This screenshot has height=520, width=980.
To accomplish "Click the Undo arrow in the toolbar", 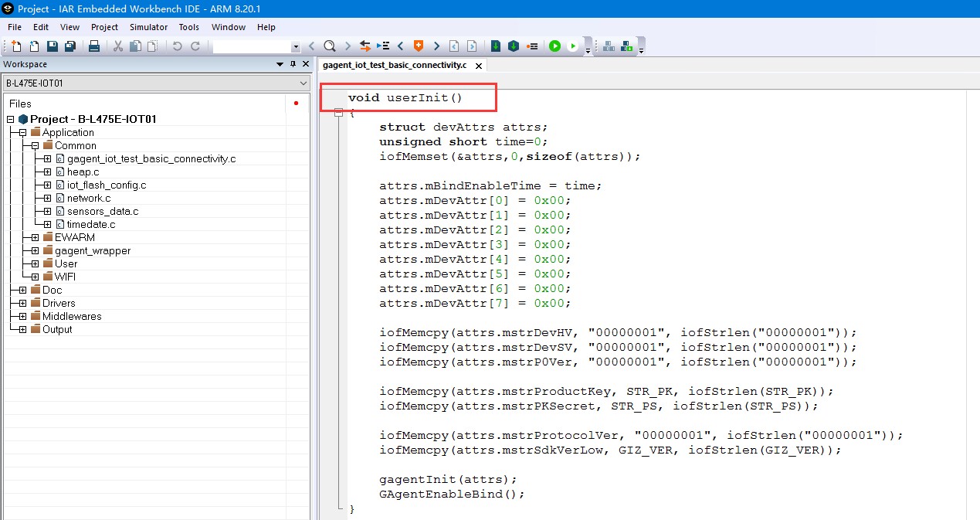I will [x=178, y=46].
